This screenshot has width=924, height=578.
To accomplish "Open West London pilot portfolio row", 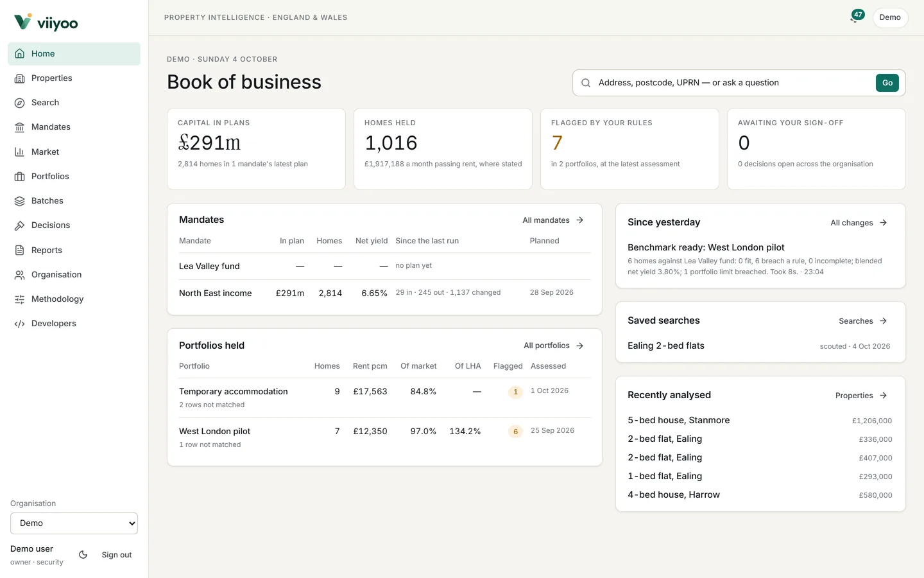I will coord(384,437).
